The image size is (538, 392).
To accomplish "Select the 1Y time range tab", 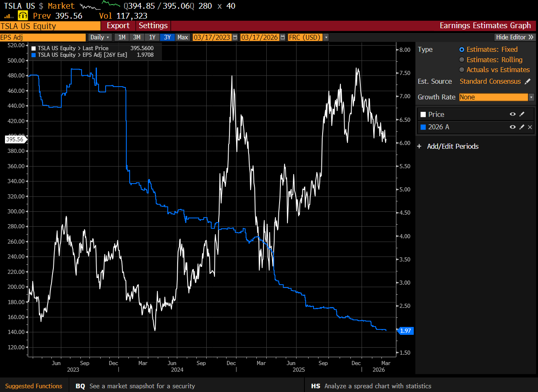I will pyautogui.click(x=152, y=37).
